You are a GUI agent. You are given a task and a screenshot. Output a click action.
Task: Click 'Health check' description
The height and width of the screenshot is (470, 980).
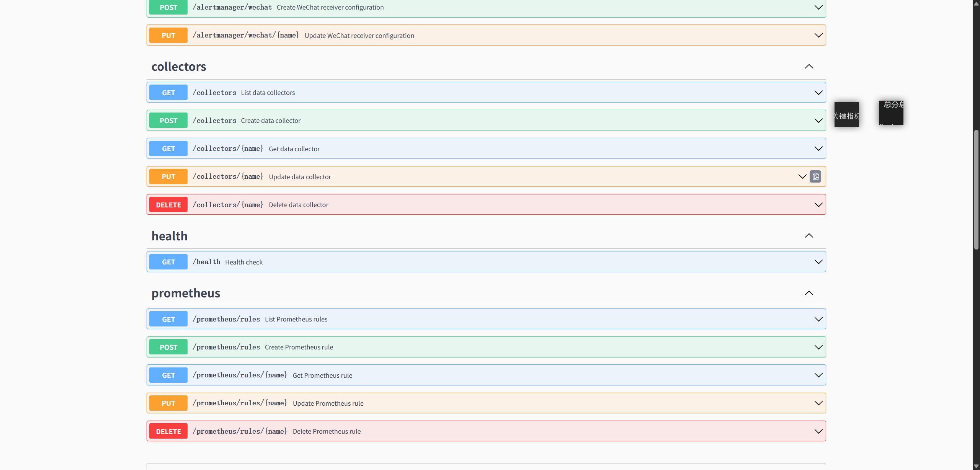coord(244,262)
